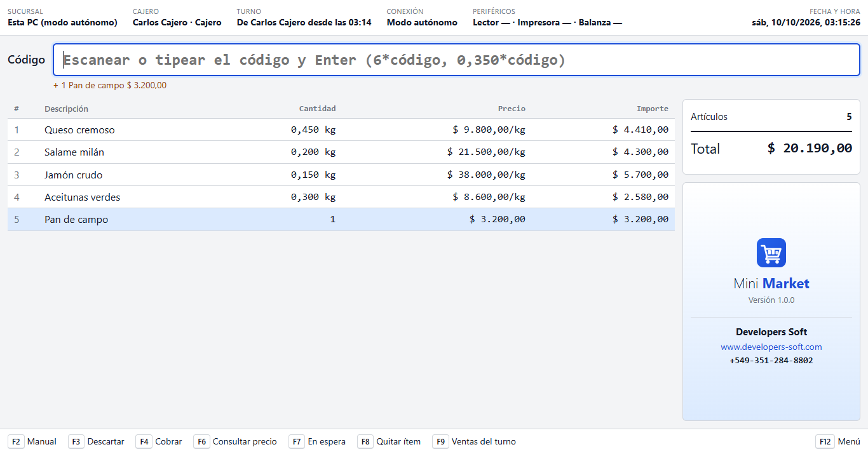Click the phone number +549-351-284-8802
The image size is (868, 454).
click(x=771, y=360)
